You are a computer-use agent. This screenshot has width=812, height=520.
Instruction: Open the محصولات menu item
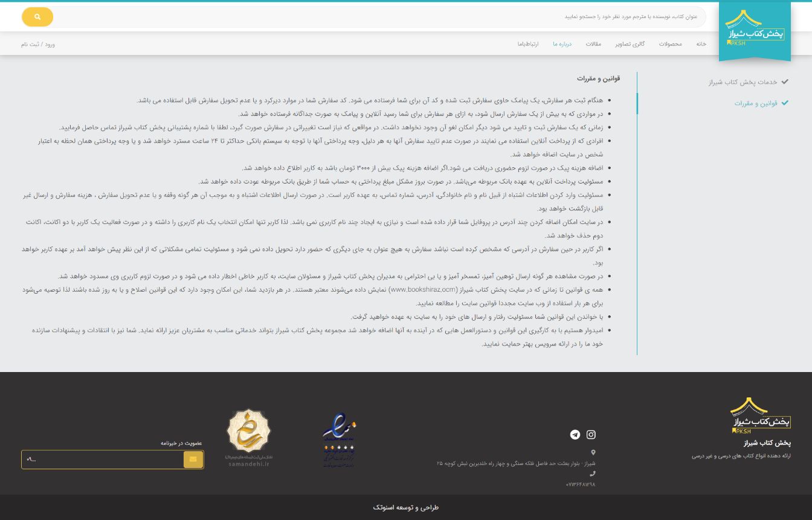[x=670, y=44]
